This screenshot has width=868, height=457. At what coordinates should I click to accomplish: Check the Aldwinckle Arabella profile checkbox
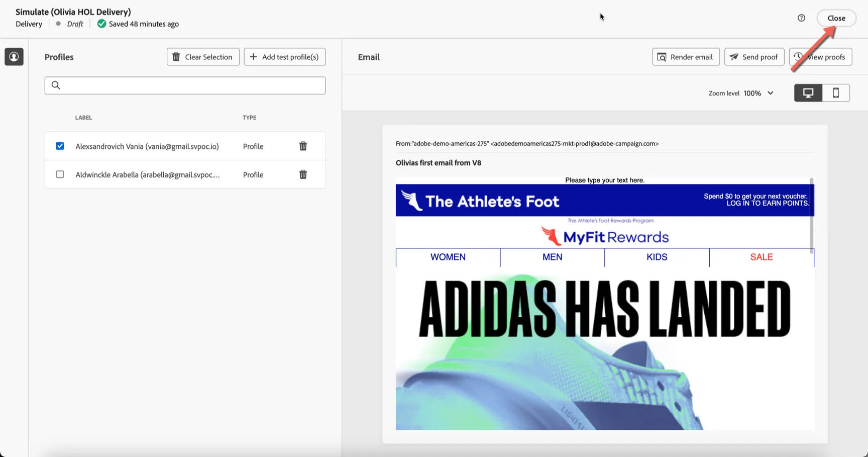coord(60,174)
